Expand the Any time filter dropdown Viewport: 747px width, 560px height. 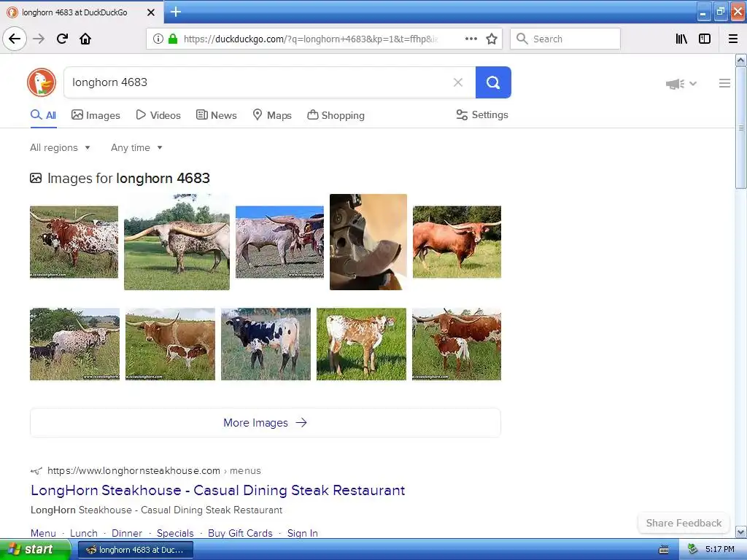tap(136, 147)
